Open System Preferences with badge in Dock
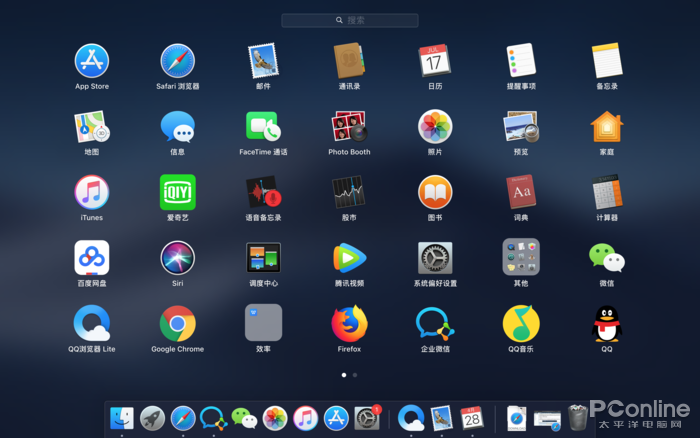The width and height of the screenshot is (700, 438). click(x=367, y=418)
